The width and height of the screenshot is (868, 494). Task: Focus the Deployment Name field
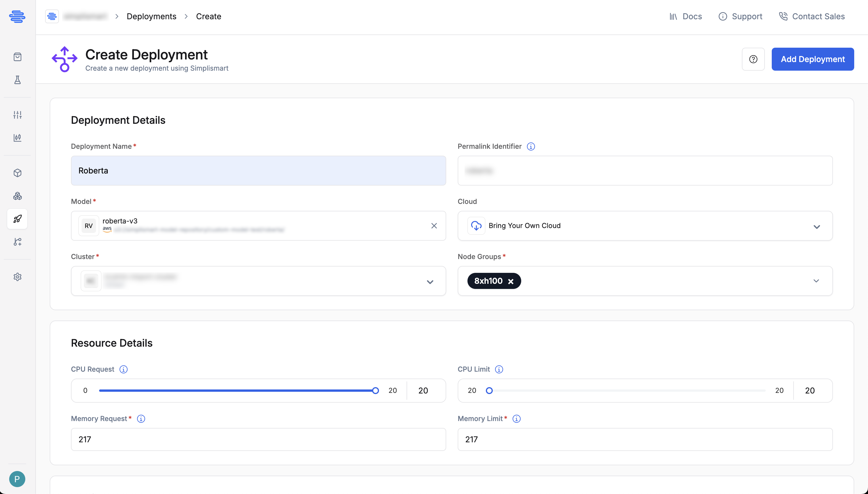click(x=258, y=171)
